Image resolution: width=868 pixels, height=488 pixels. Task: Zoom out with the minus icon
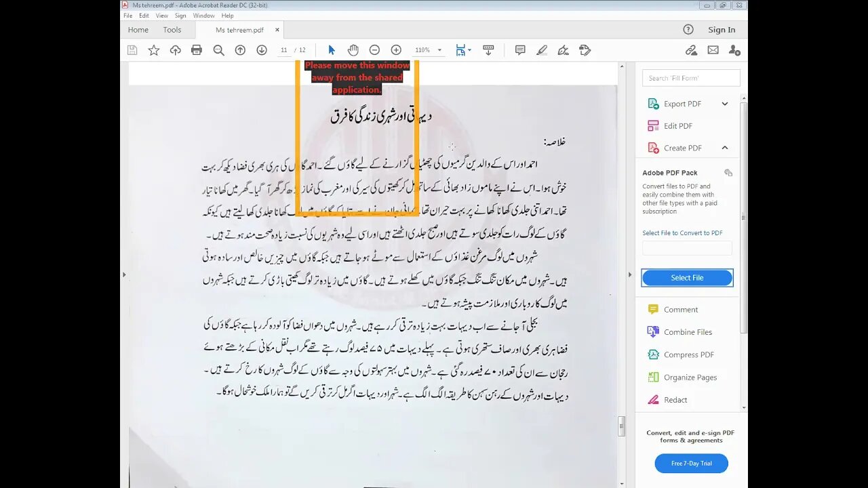point(374,50)
